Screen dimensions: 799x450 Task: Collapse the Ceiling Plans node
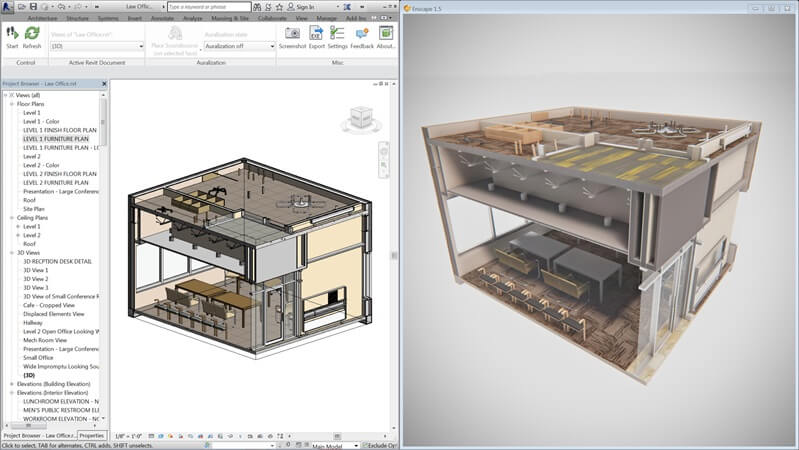12,218
